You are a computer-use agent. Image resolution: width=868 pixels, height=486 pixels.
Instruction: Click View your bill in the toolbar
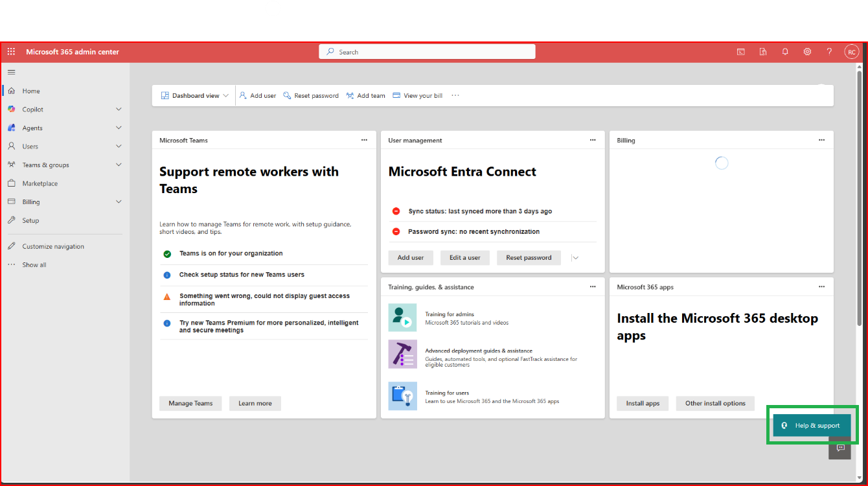click(418, 95)
